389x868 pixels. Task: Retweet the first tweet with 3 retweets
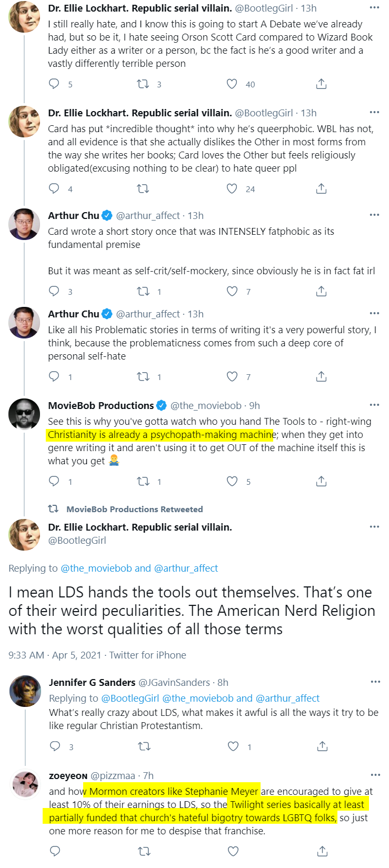tap(143, 84)
